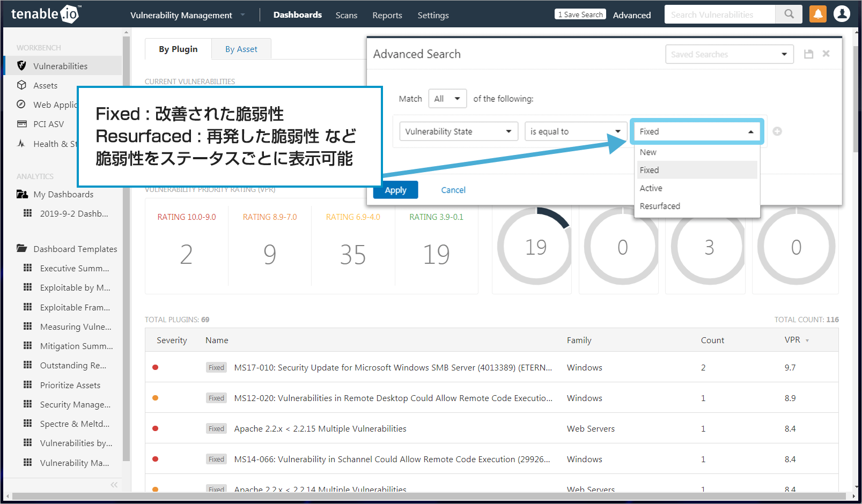862x504 pixels.
Task: Click the PCI ASV card icon
Action: click(21, 124)
